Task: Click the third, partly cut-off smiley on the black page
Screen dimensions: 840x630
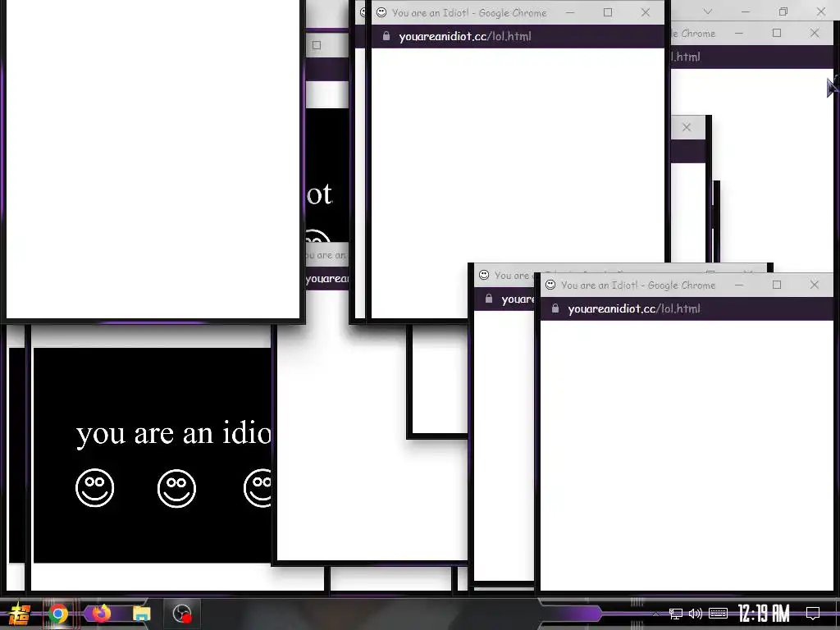Action: [258, 488]
